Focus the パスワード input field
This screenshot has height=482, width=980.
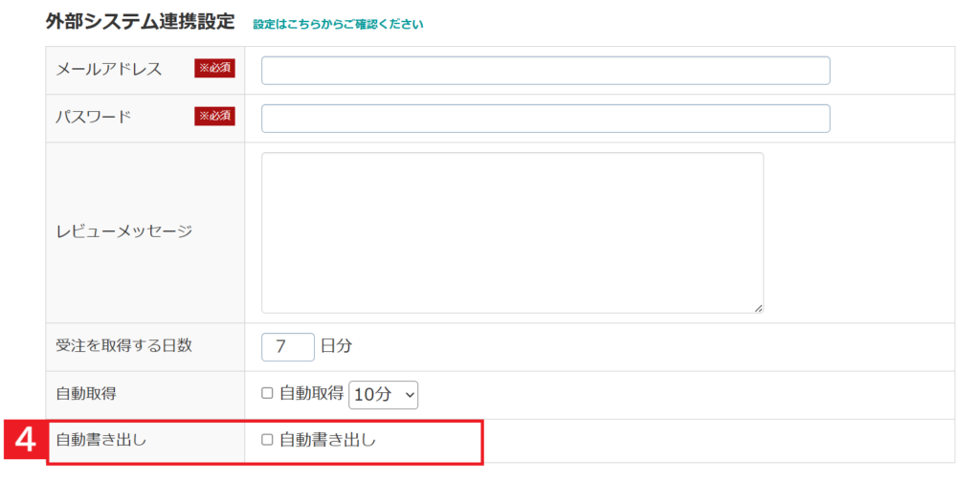pyautogui.click(x=545, y=119)
